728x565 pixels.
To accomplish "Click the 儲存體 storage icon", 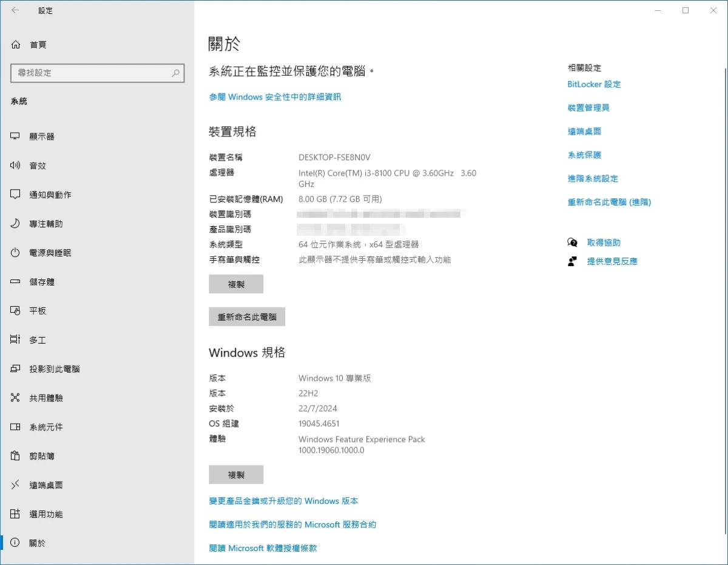I will click(x=16, y=282).
